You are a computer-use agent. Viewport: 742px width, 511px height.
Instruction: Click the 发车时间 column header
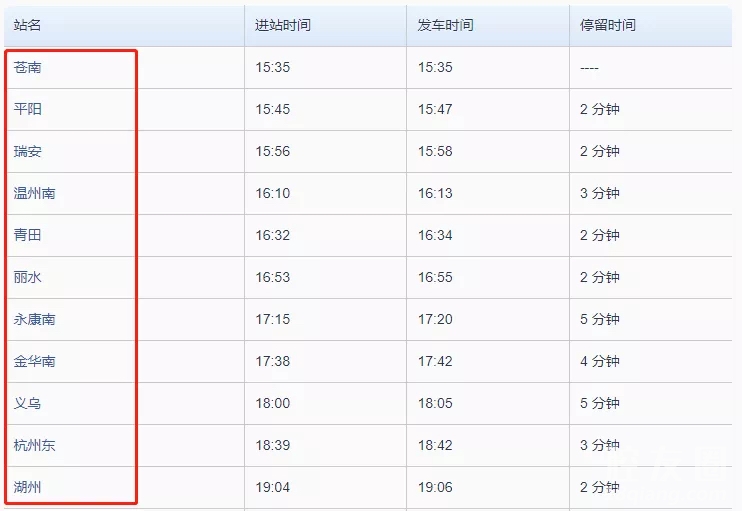[446, 25]
